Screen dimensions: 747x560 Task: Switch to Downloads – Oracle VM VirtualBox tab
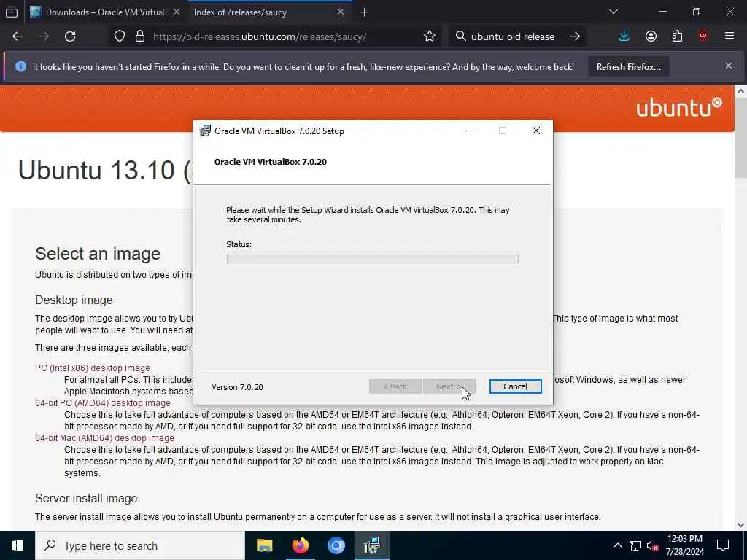[105, 12]
